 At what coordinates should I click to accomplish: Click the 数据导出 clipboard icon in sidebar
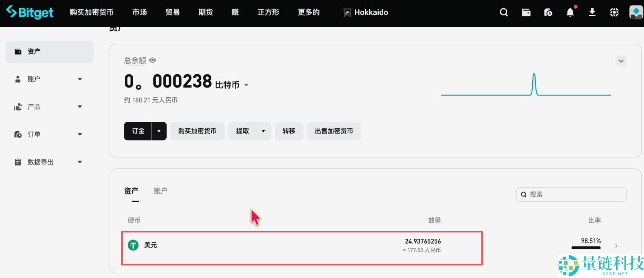click(x=18, y=162)
